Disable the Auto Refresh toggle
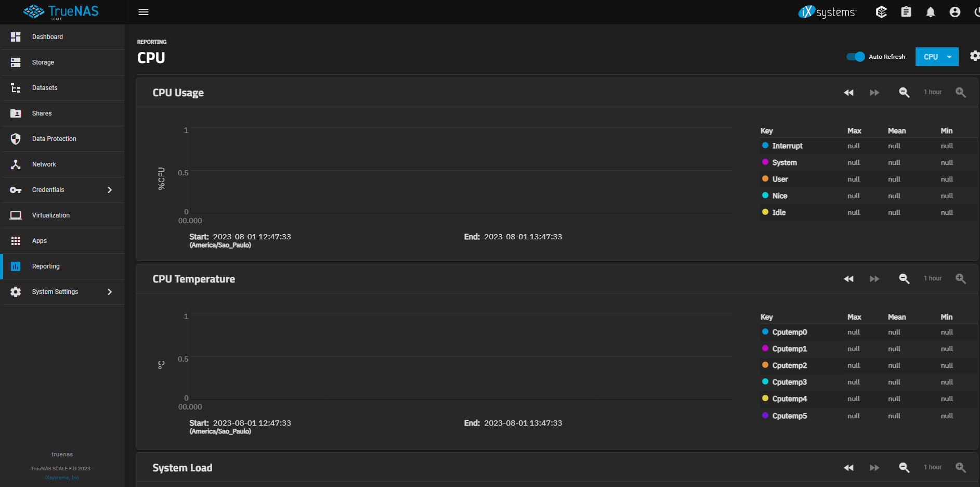980x487 pixels. pyautogui.click(x=855, y=57)
